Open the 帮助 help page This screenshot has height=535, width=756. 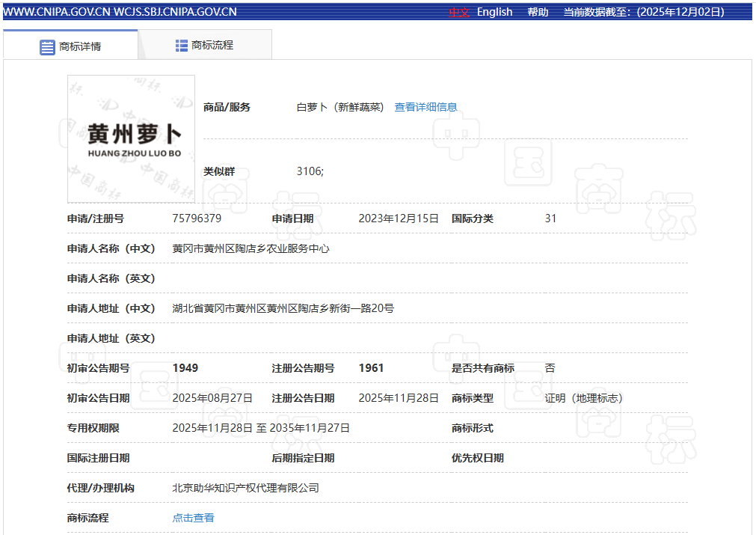point(538,12)
